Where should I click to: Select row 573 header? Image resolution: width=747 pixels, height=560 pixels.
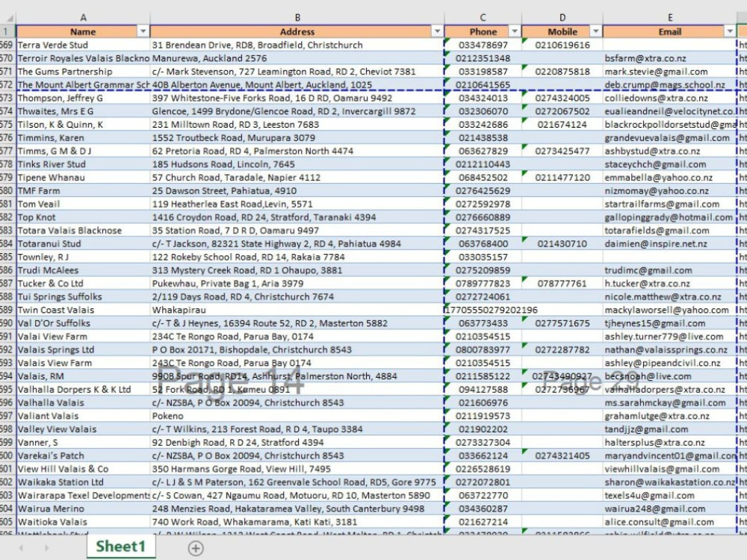click(7, 98)
